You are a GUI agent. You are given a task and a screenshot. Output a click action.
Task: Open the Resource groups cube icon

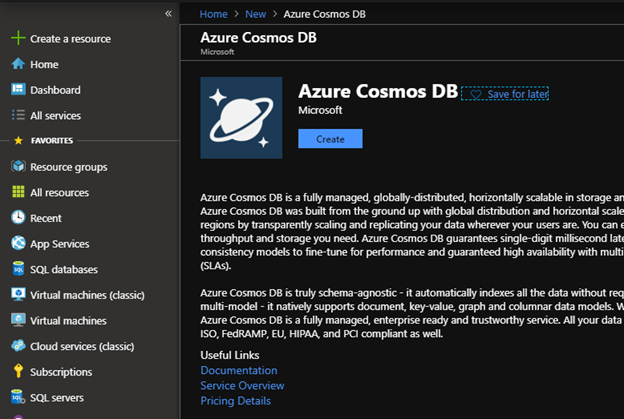(x=17, y=167)
